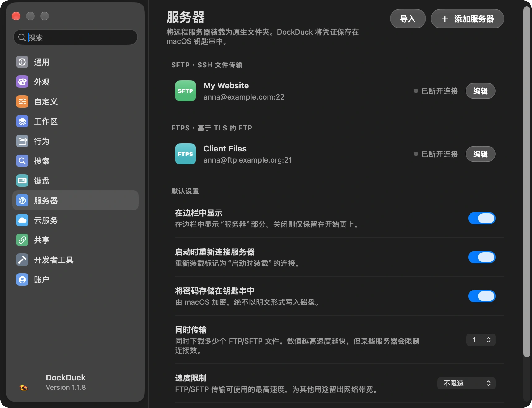Go to the 共享 section
The image size is (532, 408).
[75, 240]
